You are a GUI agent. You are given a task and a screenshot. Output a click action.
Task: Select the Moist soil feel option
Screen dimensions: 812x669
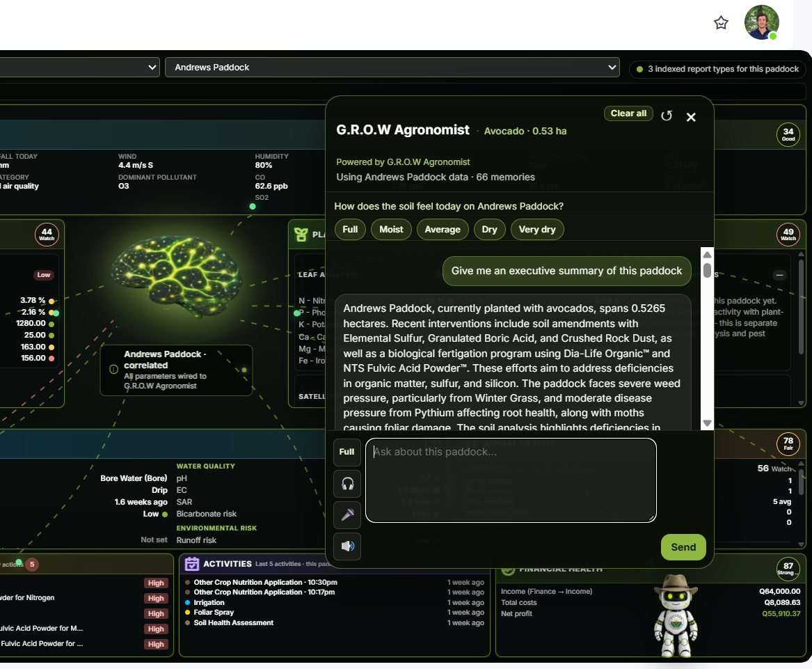tap(391, 230)
